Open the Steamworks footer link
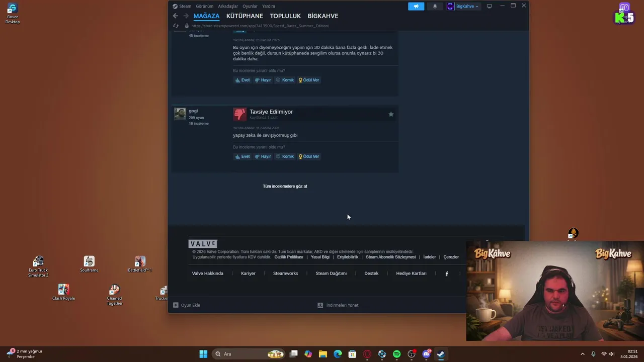 [x=285, y=274]
